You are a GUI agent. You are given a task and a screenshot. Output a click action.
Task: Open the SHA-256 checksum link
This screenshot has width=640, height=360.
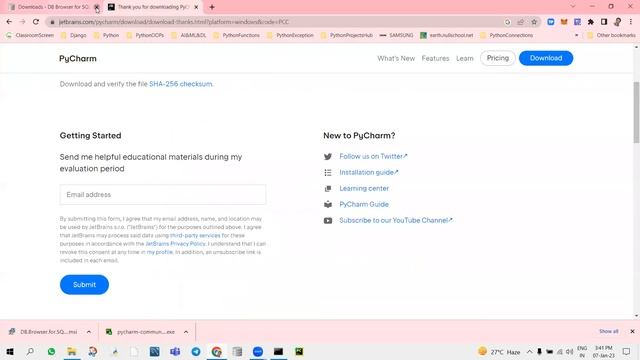(181, 84)
